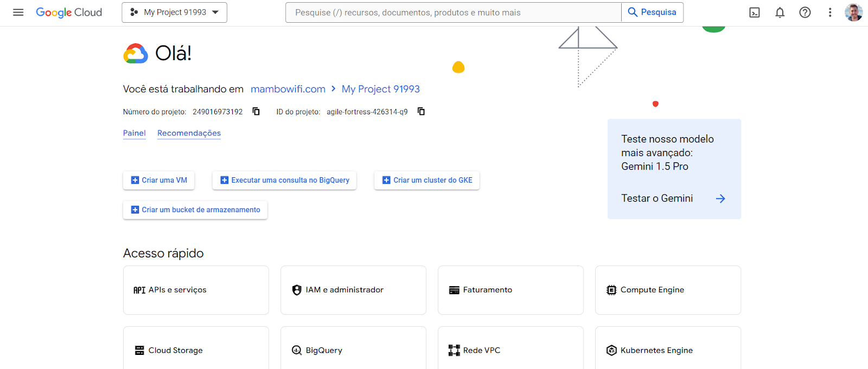Open the APIs e serviços card
The image size is (868, 369).
pyautogui.click(x=196, y=290)
